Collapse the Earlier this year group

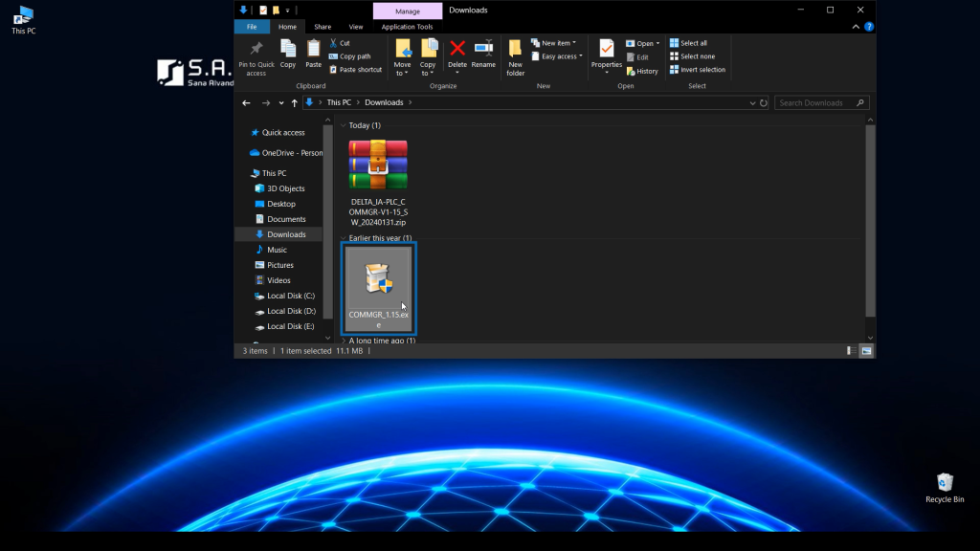344,238
